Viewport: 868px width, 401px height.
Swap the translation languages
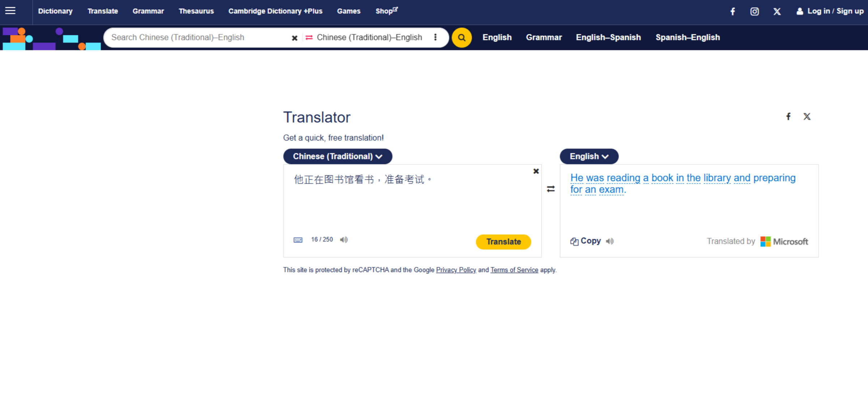point(550,189)
